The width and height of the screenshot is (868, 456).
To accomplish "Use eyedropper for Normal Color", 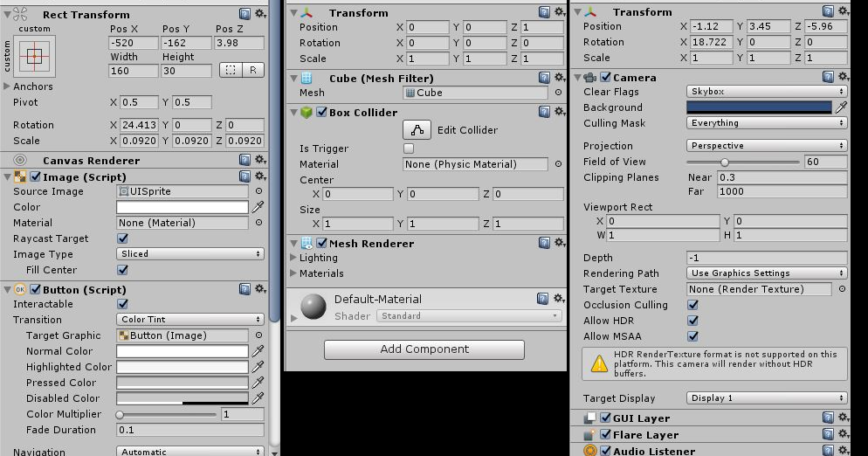I will [x=258, y=351].
